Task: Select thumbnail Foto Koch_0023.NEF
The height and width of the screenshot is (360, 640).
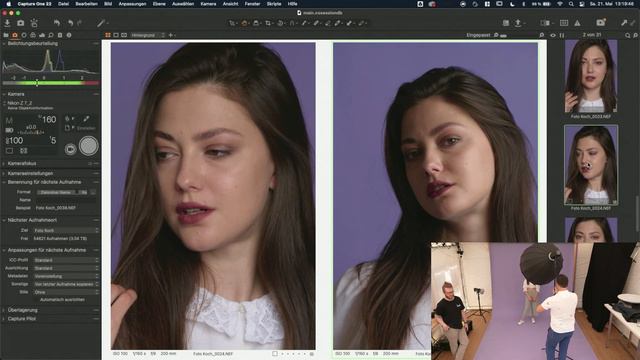Action: click(x=591, y=76)
